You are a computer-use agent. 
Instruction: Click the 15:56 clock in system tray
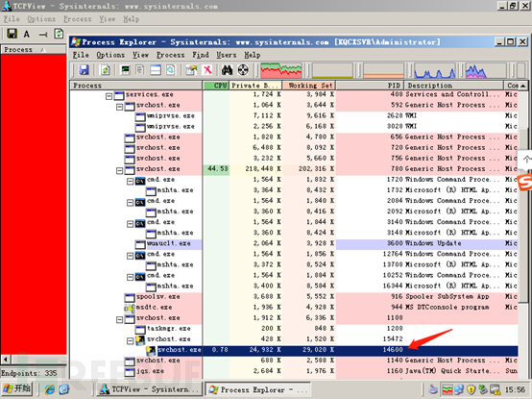[516, 389]
